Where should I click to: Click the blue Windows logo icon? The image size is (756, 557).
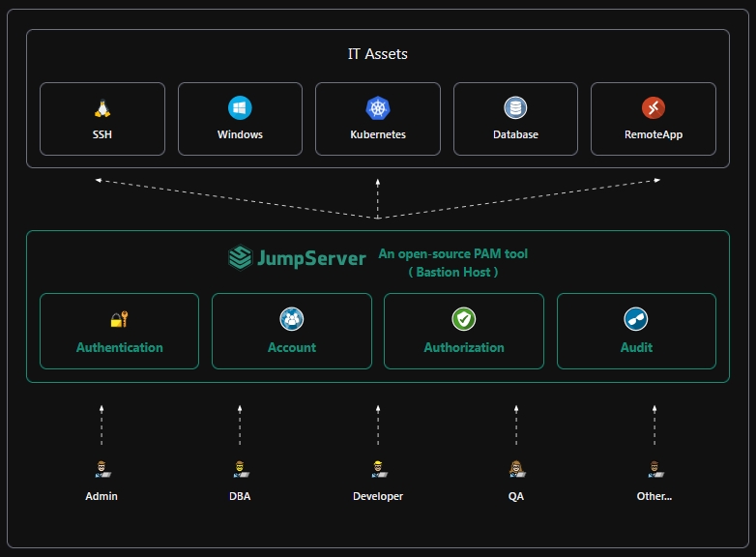[x=240, y=108]
